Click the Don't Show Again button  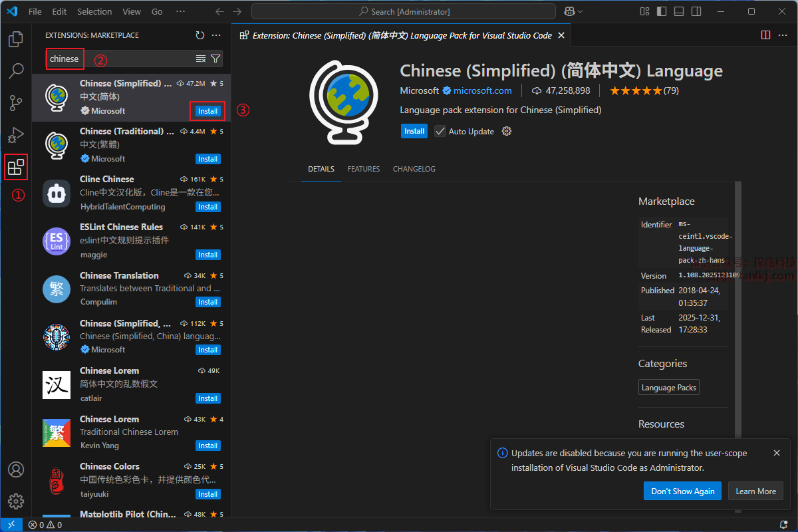(x=682, y=491)
